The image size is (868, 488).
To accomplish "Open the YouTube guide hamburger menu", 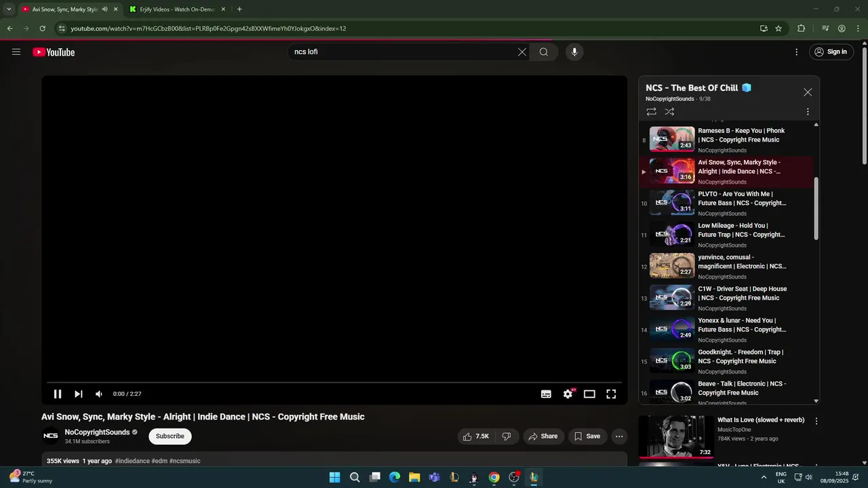I will coord(16,52).
